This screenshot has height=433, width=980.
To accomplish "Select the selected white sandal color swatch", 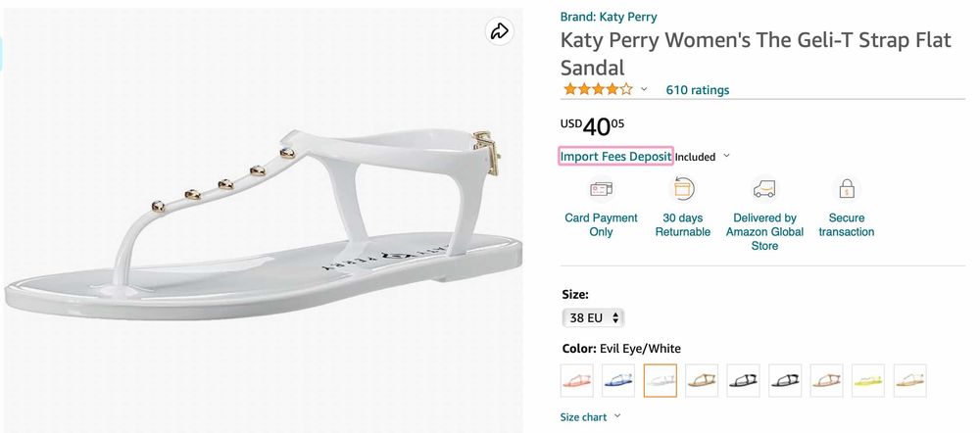I will coord(660,380).
